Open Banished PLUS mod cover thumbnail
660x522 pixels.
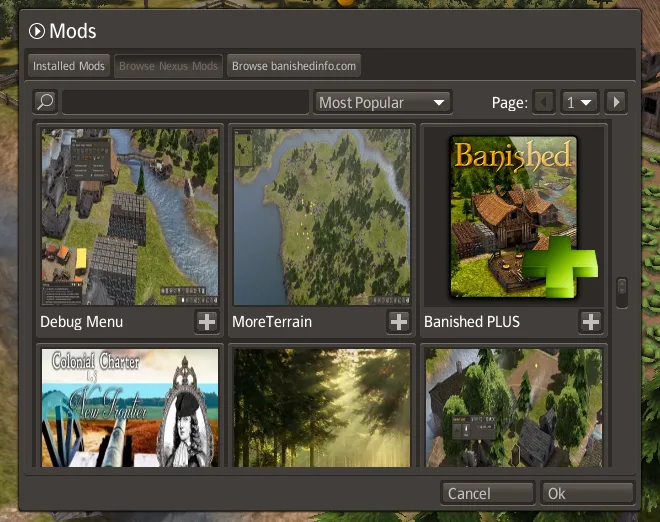pos(514,217)
